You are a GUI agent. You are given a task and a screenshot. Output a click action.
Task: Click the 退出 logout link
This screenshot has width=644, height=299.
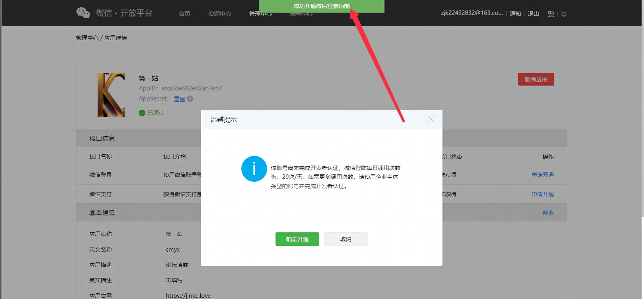533,14
